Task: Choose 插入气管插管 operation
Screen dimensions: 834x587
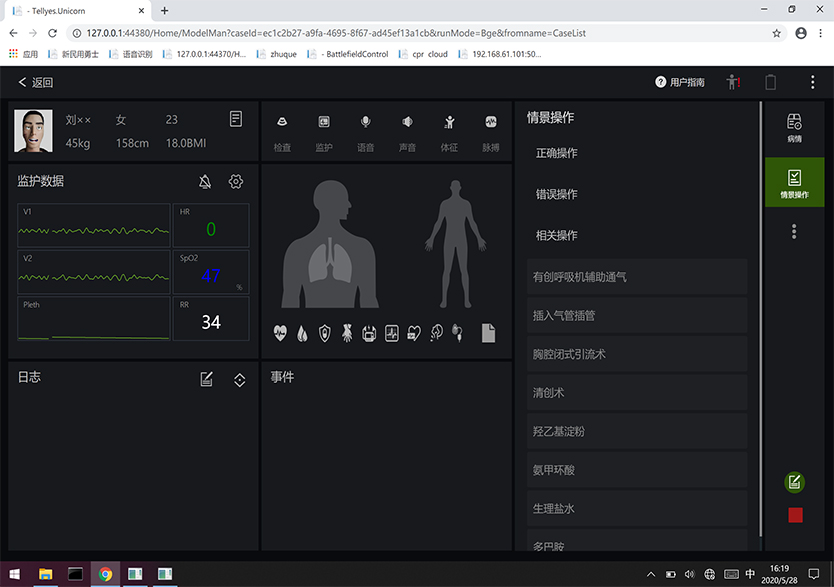Action: [x=637, y=315]
